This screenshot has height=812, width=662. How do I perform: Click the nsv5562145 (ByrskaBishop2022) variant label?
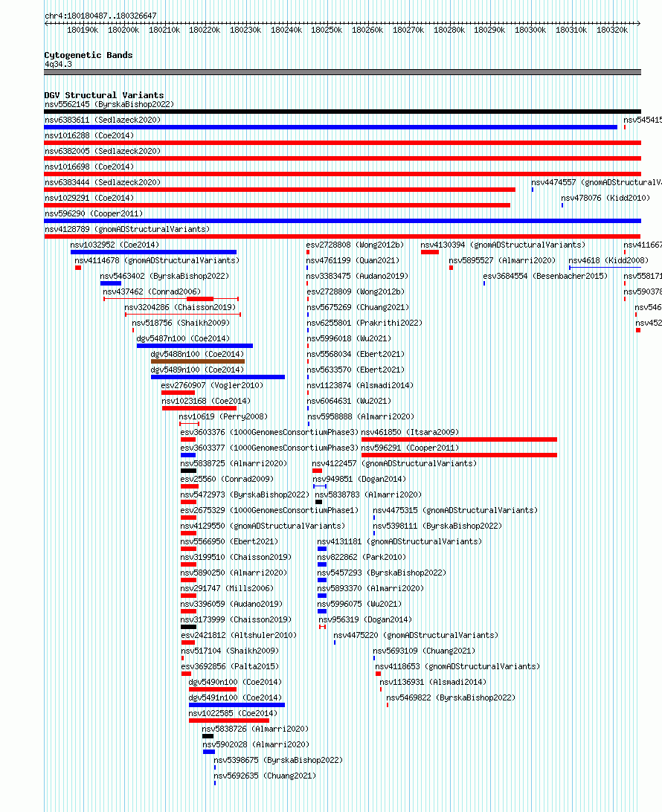pos(109,104)
